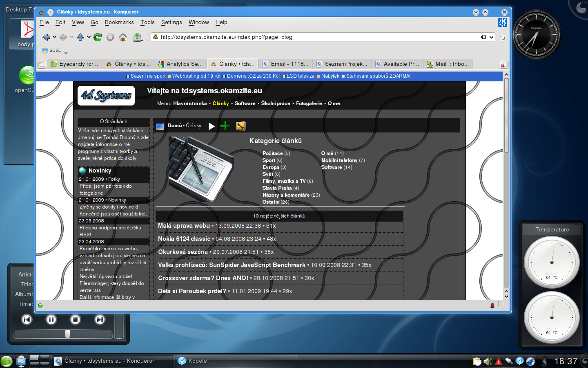Screen dimensions: 588x368
Task: Open the Mobilní telefony category link
Action: click(339, 160)
